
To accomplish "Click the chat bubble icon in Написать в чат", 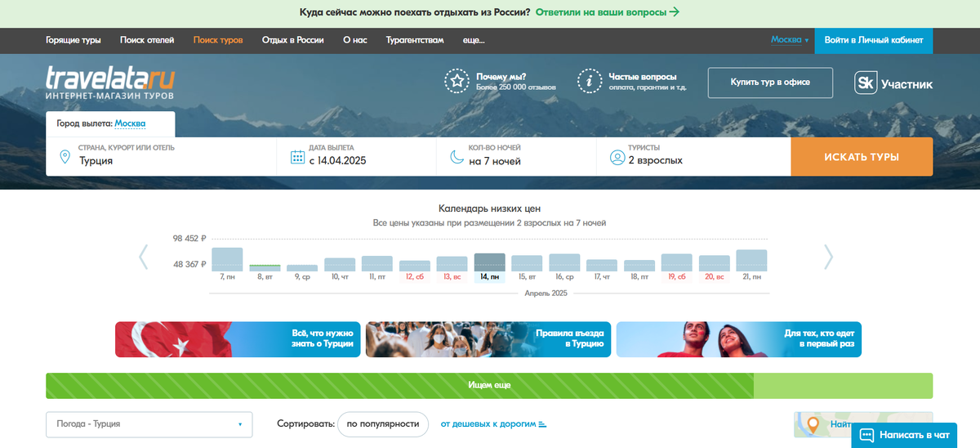I will [867, 435].
